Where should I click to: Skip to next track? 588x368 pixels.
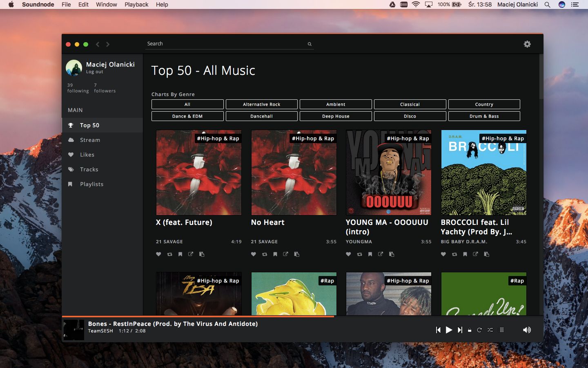pos(460,330)
